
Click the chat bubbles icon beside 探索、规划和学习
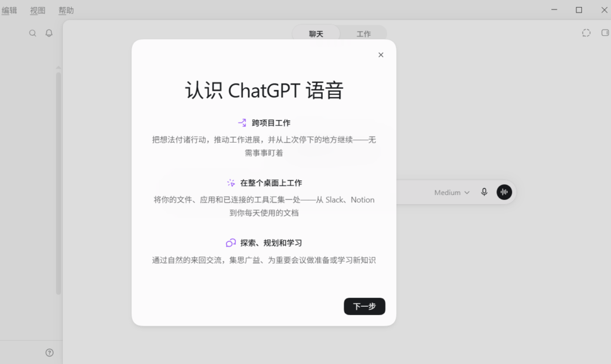click(x=231, y=243)
